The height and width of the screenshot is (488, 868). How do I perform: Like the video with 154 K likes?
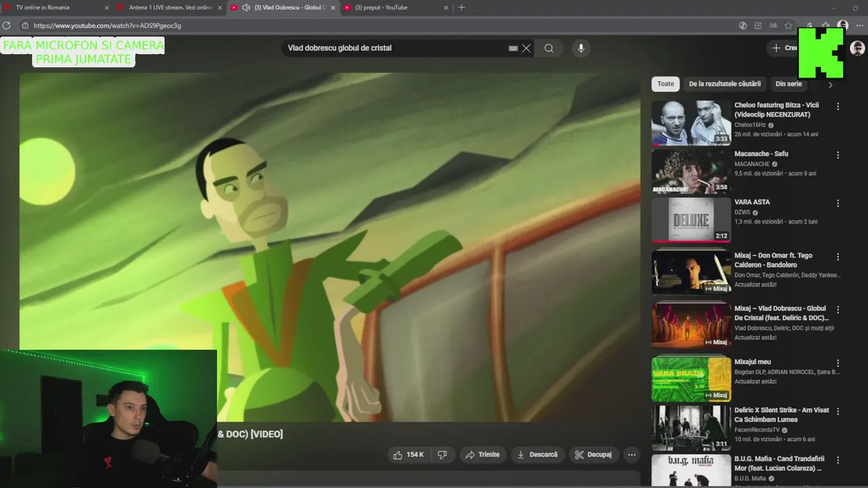(408, 455)
